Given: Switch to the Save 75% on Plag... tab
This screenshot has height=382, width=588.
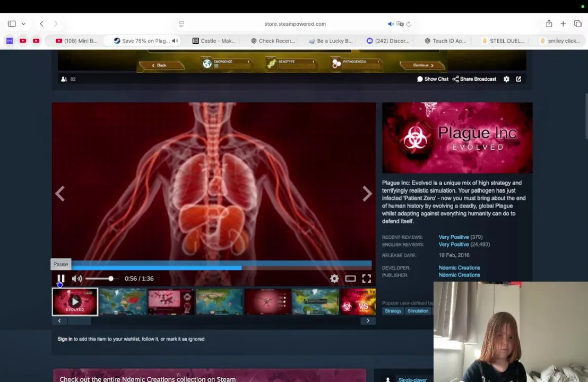Looking at the screenshot, I should [x=142, y=41].
